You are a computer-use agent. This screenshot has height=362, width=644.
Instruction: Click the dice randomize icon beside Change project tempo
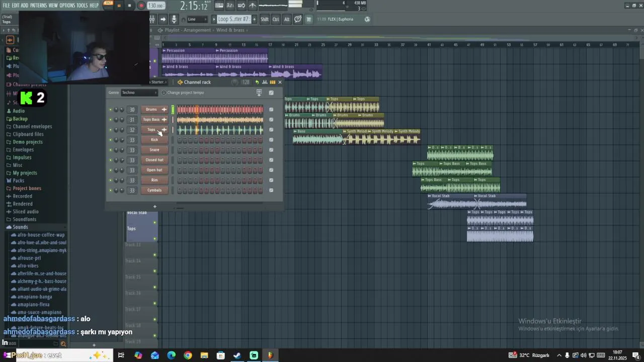click(x=271, y=93)
